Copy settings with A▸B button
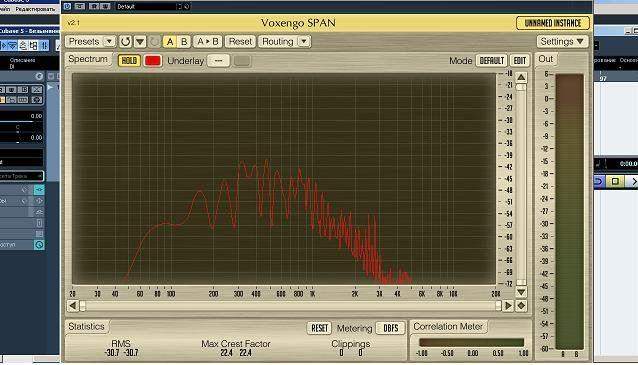This screenshot has width=638, height=365. coord(208,42)
